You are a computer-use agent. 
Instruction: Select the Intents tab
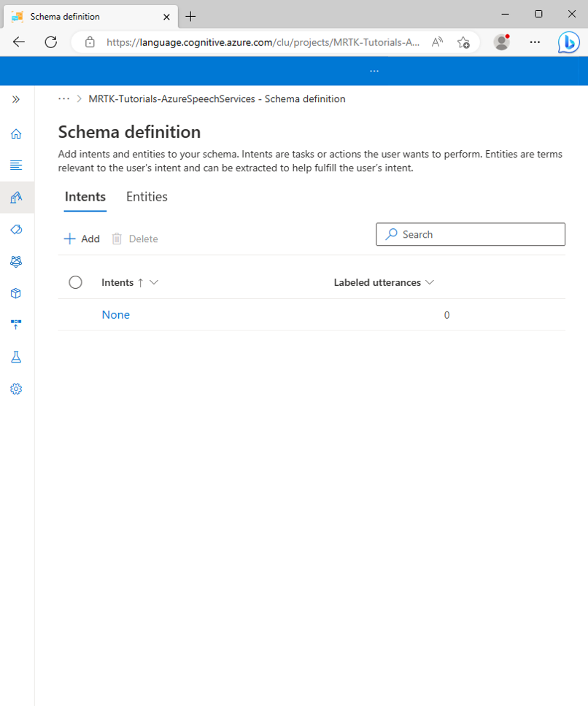pos(85,196)
